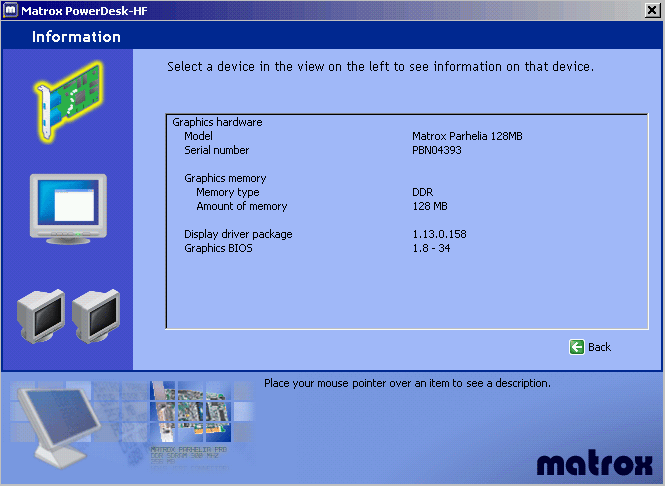Click the Information header title
The width and height of the screenshot is (665, 486).
76,37
